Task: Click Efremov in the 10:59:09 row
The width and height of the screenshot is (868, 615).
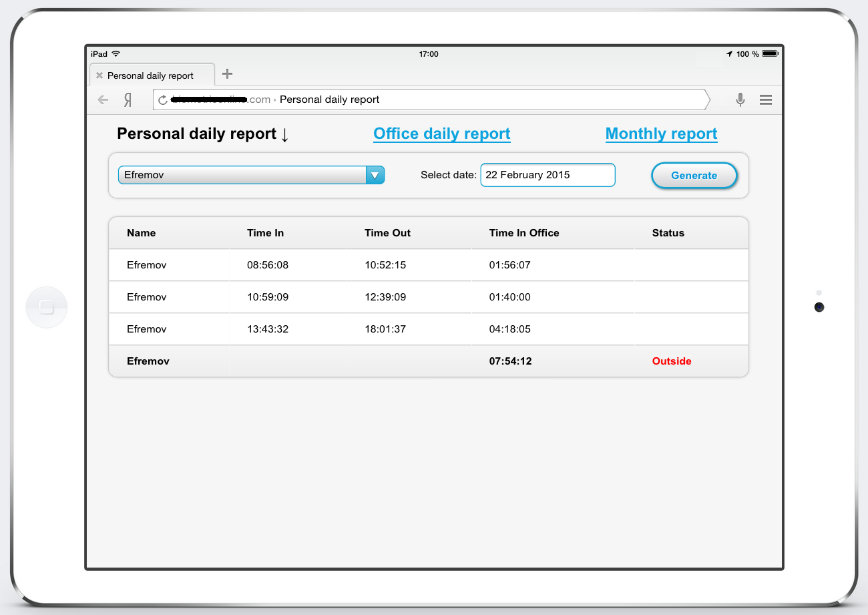Action: [147, 297]
